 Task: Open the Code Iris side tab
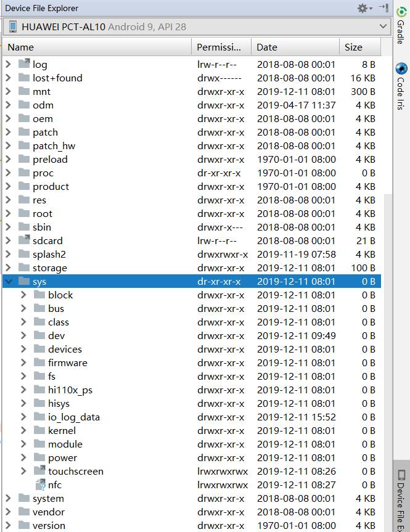[x=401, y=86]
